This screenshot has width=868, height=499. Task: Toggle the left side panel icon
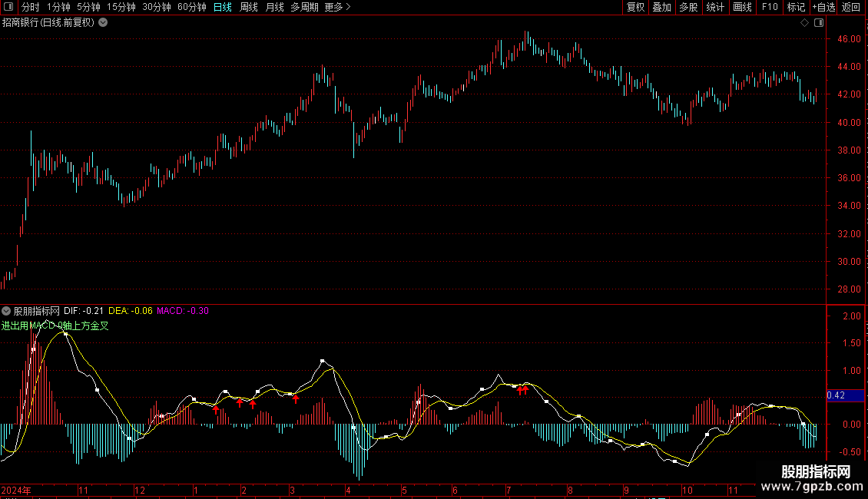click(x=8, y=7)
